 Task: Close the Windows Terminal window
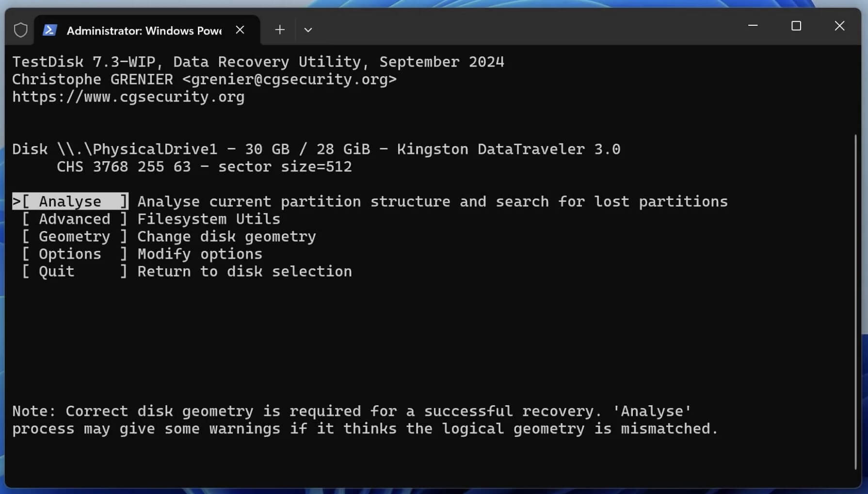pyautogui.click(x=839, y=26)
